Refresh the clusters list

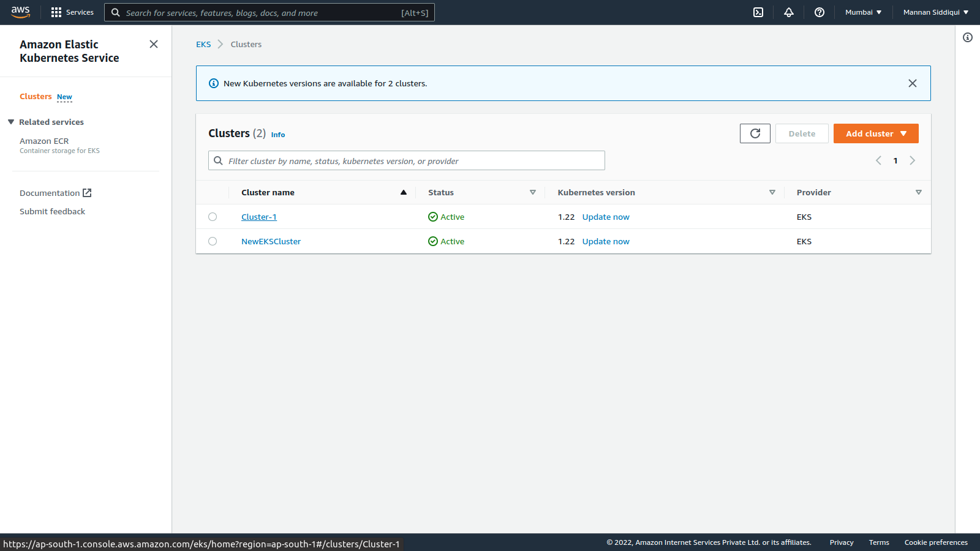coord(755,133)
